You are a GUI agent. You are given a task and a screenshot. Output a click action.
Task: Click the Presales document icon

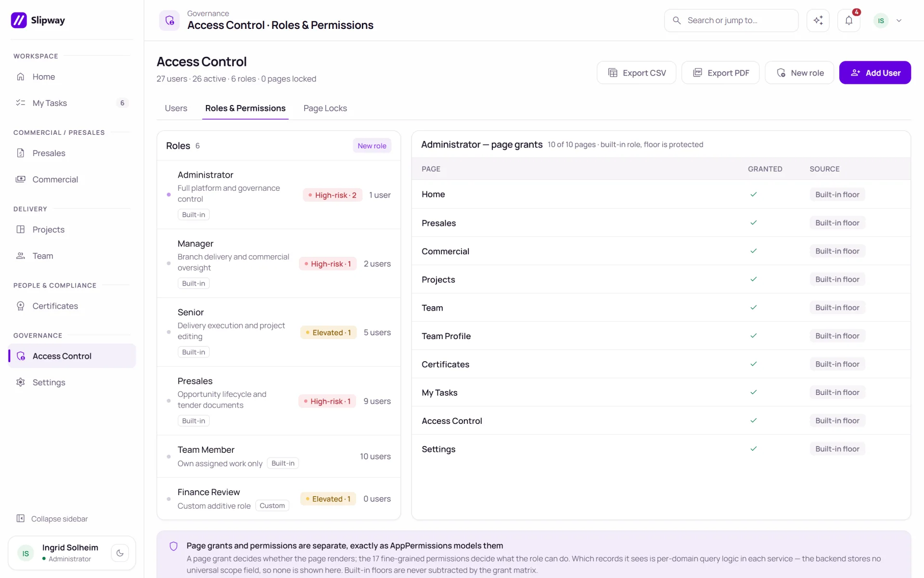(21, 153)
